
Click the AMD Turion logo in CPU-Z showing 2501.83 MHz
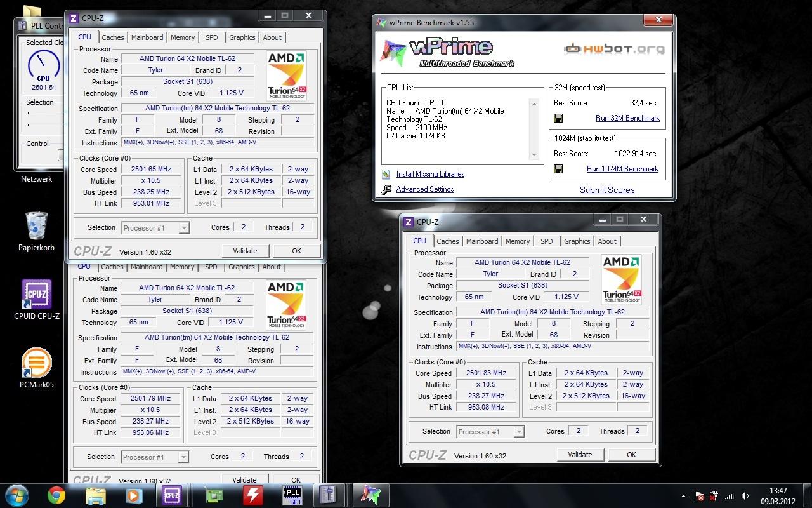[622, 279]
